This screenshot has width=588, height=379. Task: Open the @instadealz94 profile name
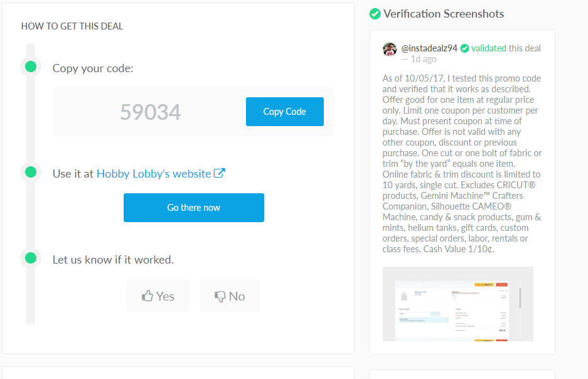(429, 48)
